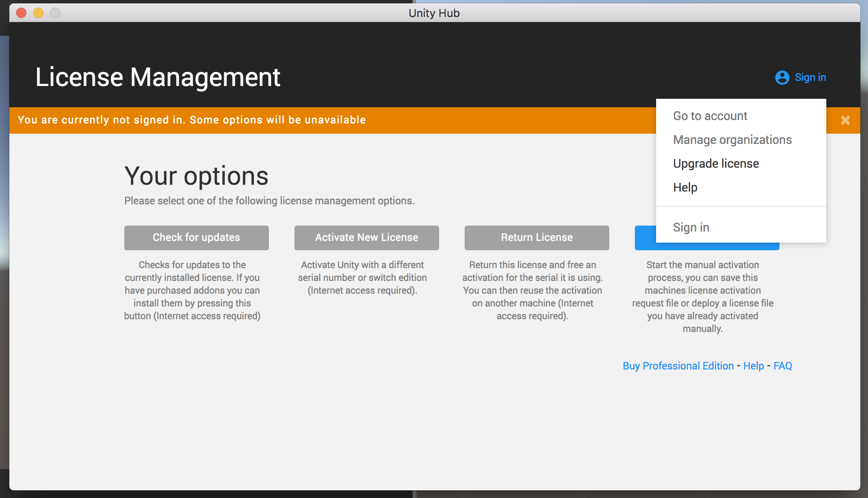Choose Go to account menu entry
The height and width of the screenshot is (498, 868).
[x=710, y=116]
